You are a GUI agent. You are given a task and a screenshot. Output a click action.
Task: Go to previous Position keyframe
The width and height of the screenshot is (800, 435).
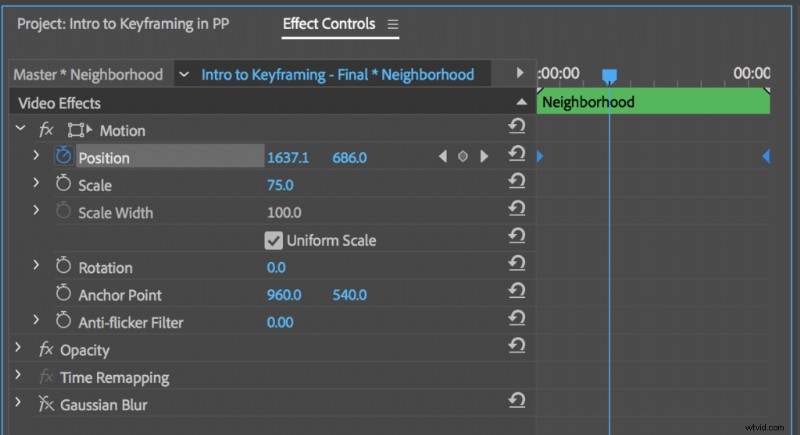coord(443,157)
